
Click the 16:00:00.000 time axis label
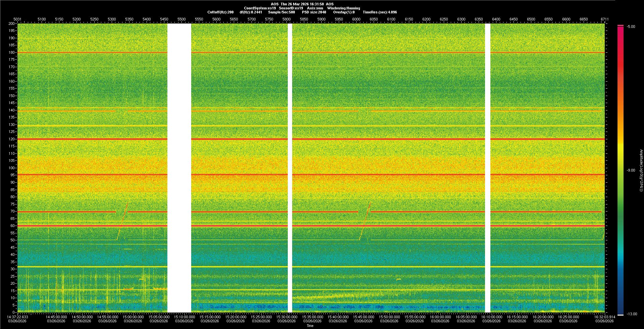click(x=440, y=317)
